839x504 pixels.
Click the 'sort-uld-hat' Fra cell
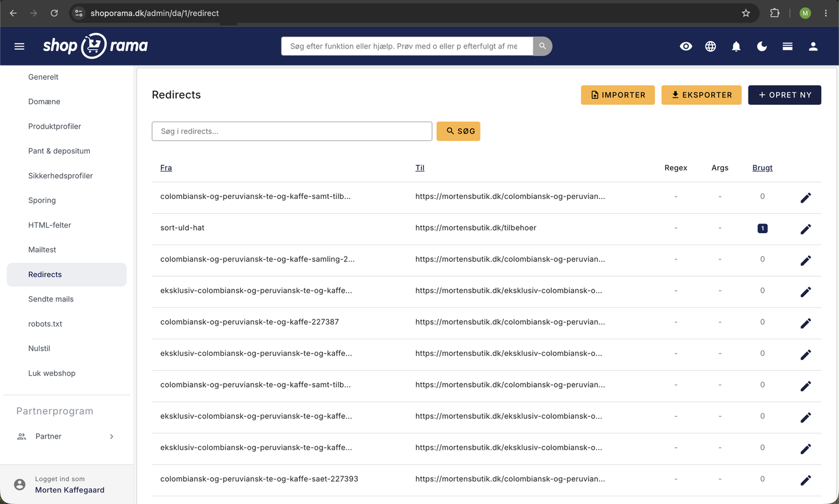(182, 228)
